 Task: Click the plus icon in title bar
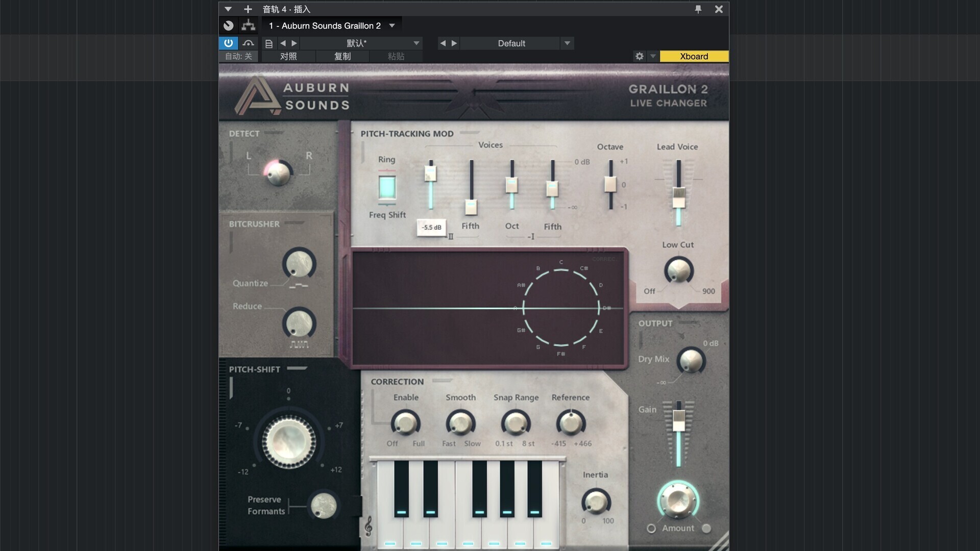tap(248, 9)
